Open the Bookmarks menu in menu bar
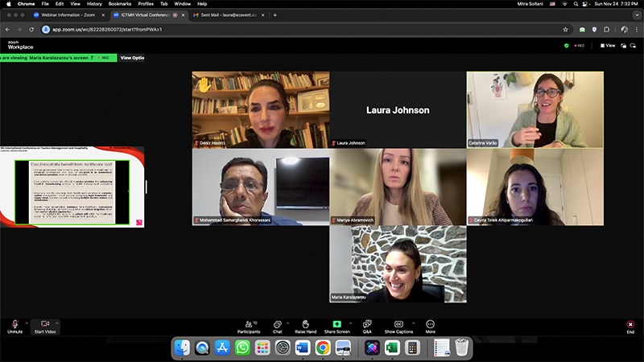Screen dimensions: 644x362 (x=120, y=4)
